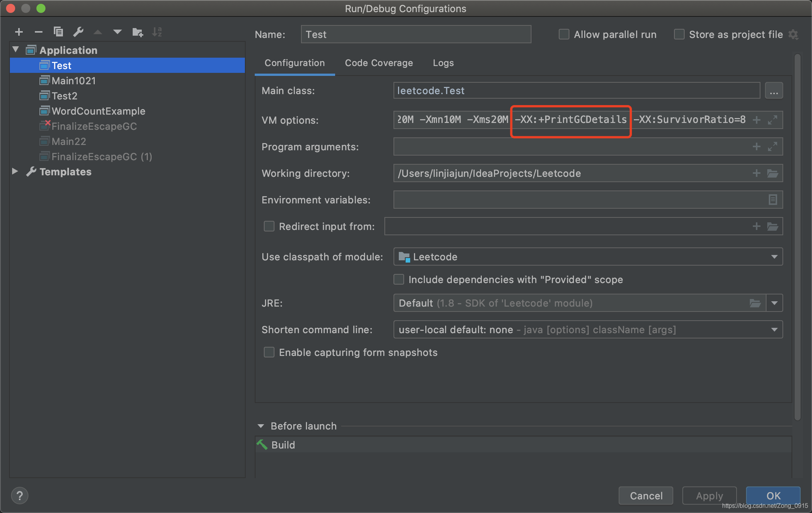This screenshot has width=812, height=513.
Task: Switch to Configuration tab
Action: [295, 63]
